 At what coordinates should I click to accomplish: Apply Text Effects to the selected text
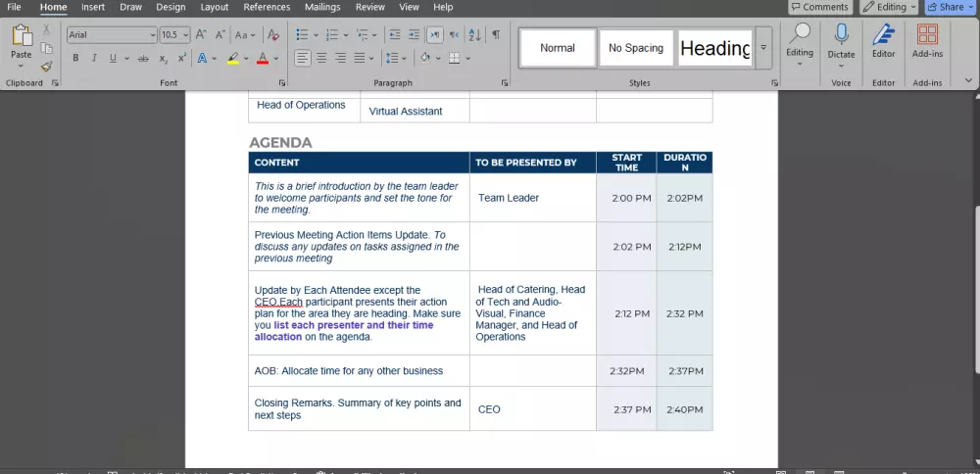(203, 58)
